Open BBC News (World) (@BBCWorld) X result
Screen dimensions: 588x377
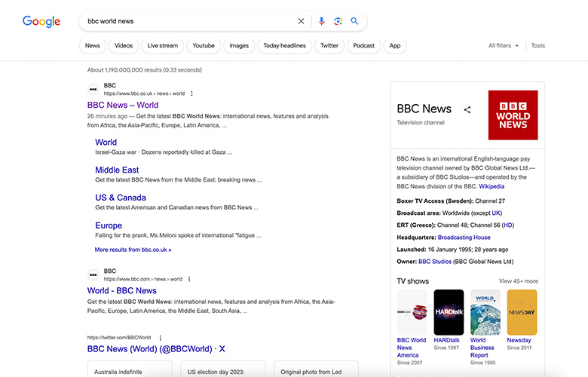156,349
